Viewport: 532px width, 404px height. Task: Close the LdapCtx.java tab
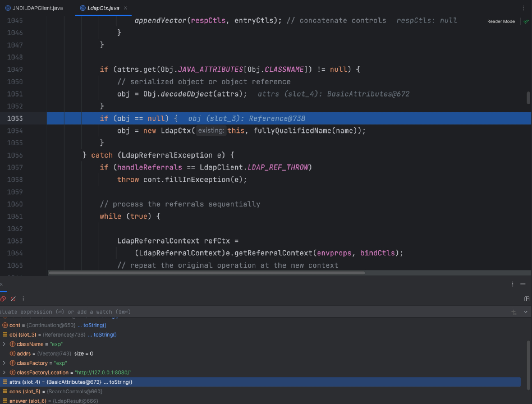click(125, 8)
